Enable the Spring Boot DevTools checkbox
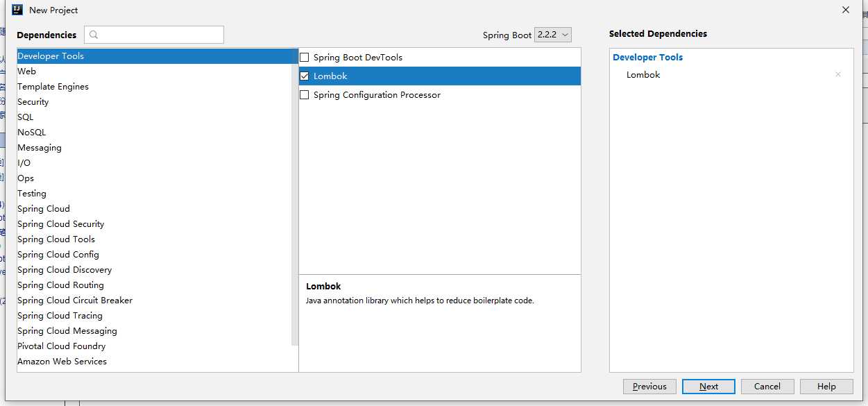 point(304,57)
